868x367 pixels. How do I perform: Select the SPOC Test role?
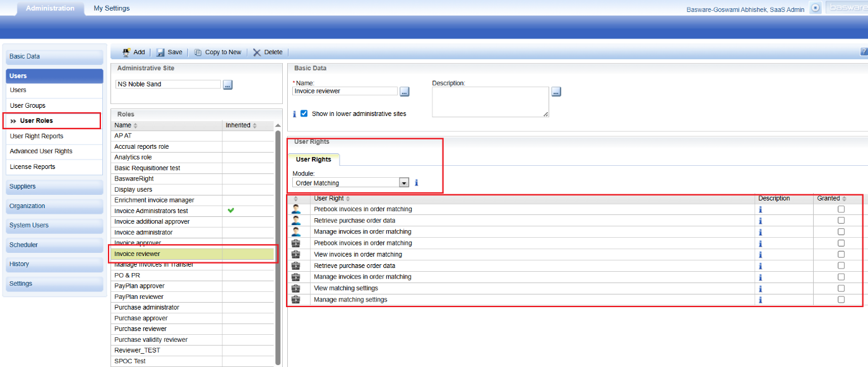click(x=193, y=361)
